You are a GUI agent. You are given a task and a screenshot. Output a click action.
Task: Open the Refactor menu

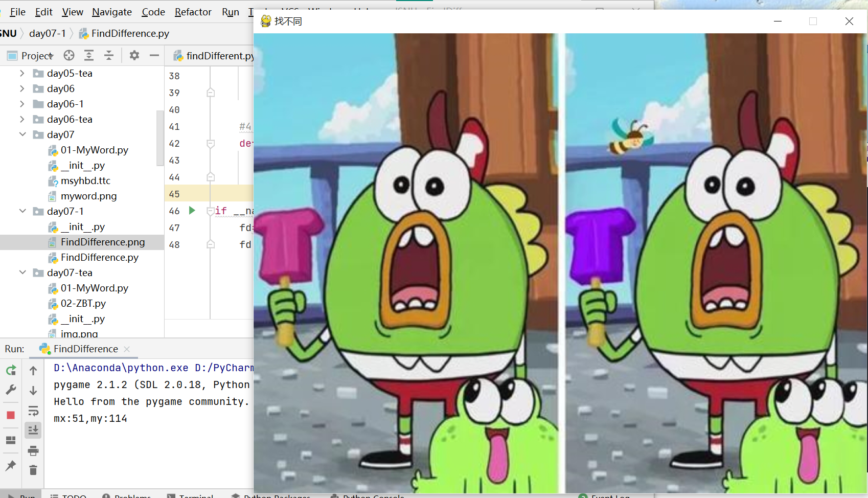pyautogui.click(x=193, y=12)
